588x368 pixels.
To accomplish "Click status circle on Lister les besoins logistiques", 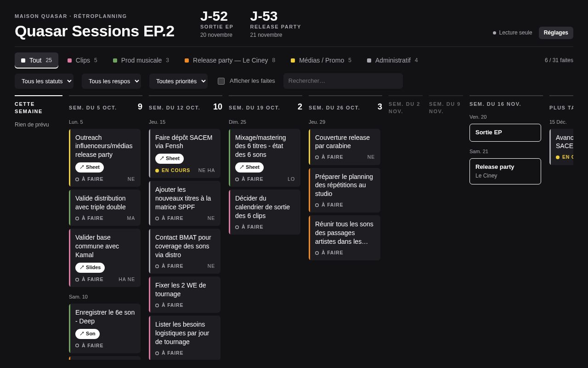I will 157,353.
